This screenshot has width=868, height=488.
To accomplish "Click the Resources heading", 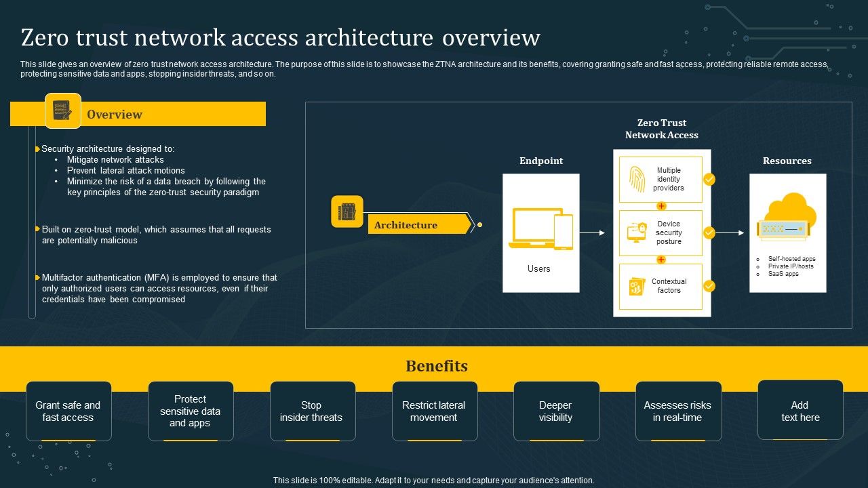I will click(787, 161).
